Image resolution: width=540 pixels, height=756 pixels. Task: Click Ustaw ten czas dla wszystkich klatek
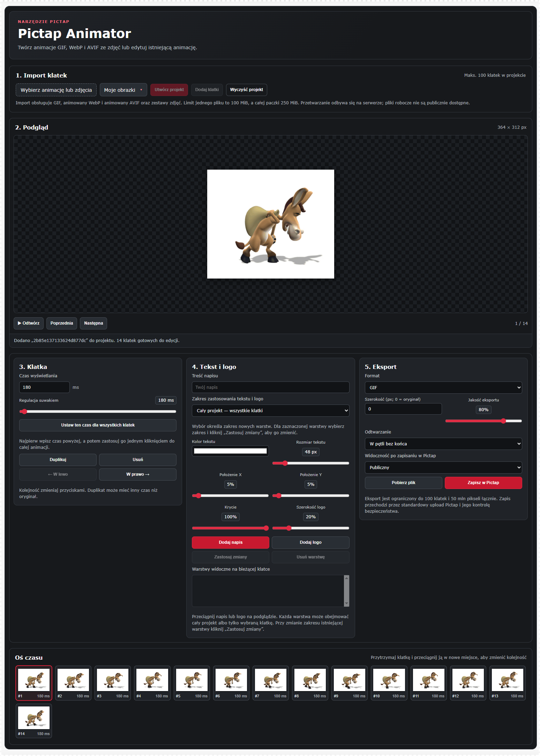[x=98, y=425]
